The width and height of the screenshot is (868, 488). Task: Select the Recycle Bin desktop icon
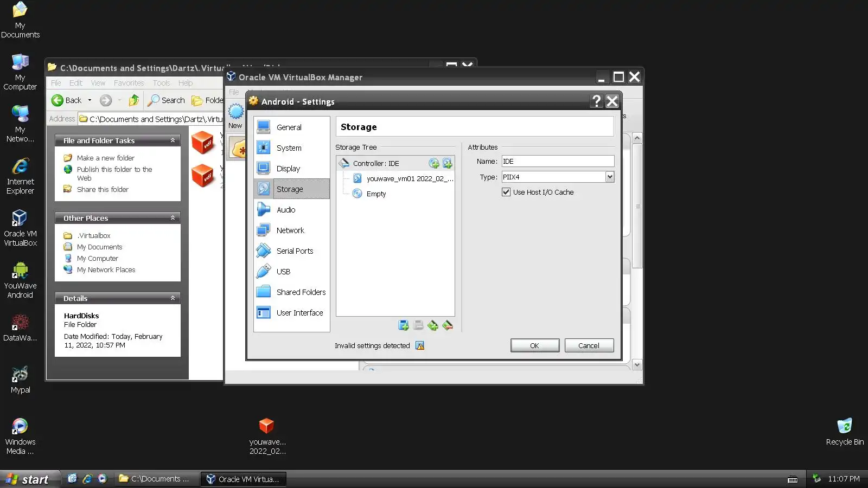click(845, 432)
